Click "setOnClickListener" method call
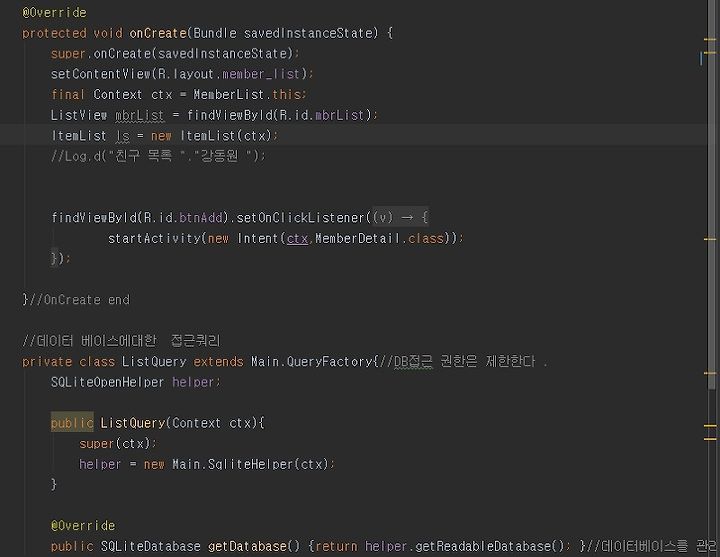The width and height of the screenshot is (720, 557). tap(300, 217)
